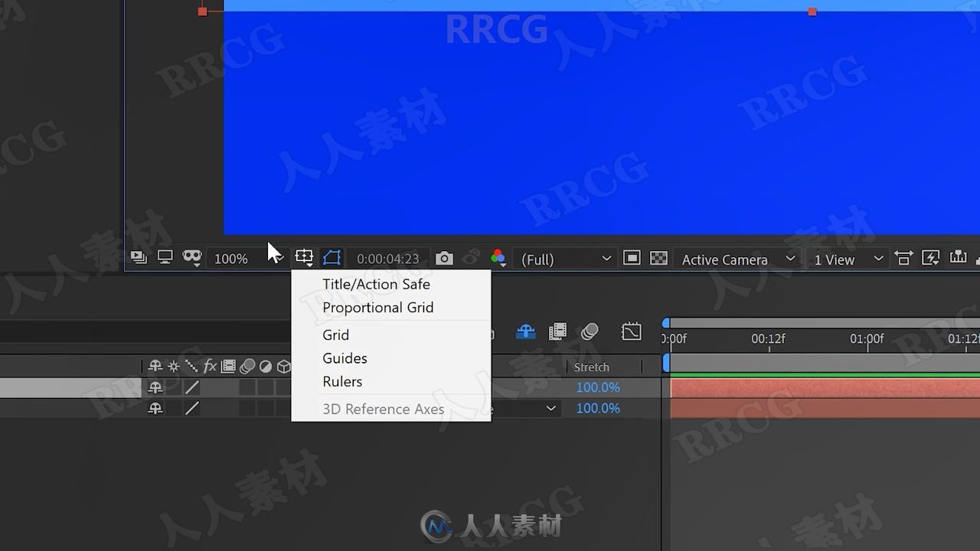Click the current time 0:00:04:23 display
980x551 pixels.
click(388, 259)
